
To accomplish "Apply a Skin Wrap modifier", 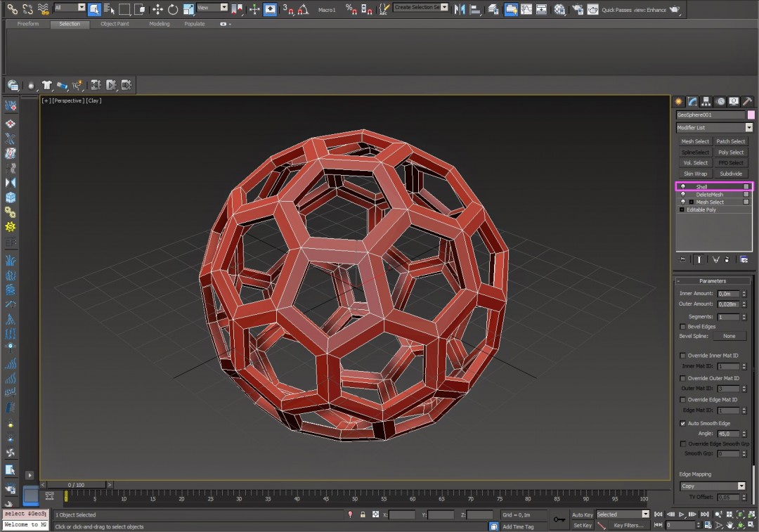I will [695, 173].
